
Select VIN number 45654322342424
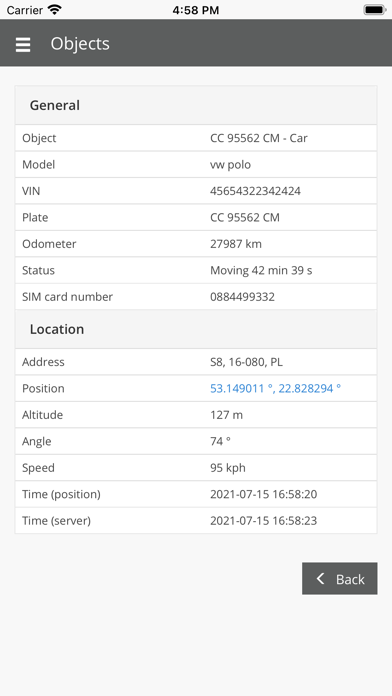[255, 191]
